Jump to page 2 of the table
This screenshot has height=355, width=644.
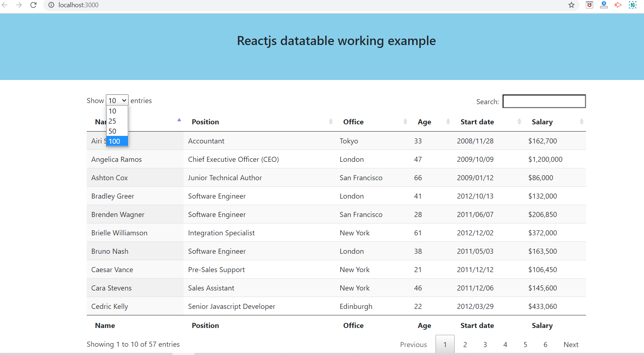[x=465, y=344]
